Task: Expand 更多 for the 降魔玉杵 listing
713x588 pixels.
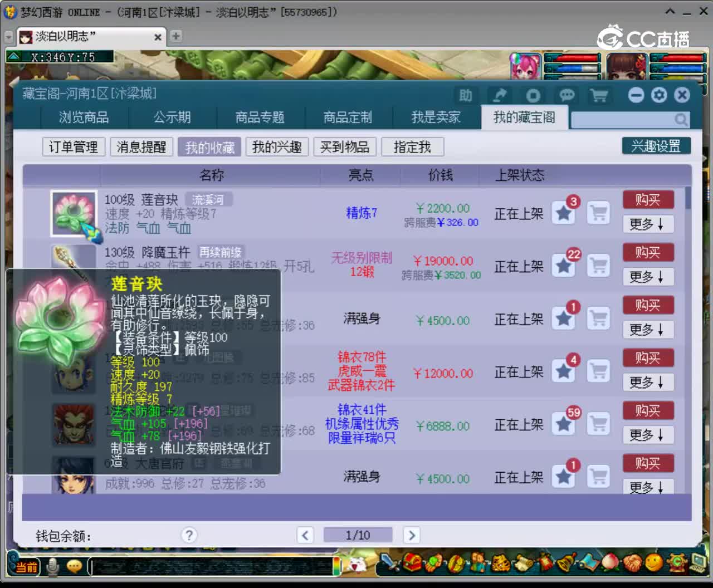Action: [x=648, y=277]
